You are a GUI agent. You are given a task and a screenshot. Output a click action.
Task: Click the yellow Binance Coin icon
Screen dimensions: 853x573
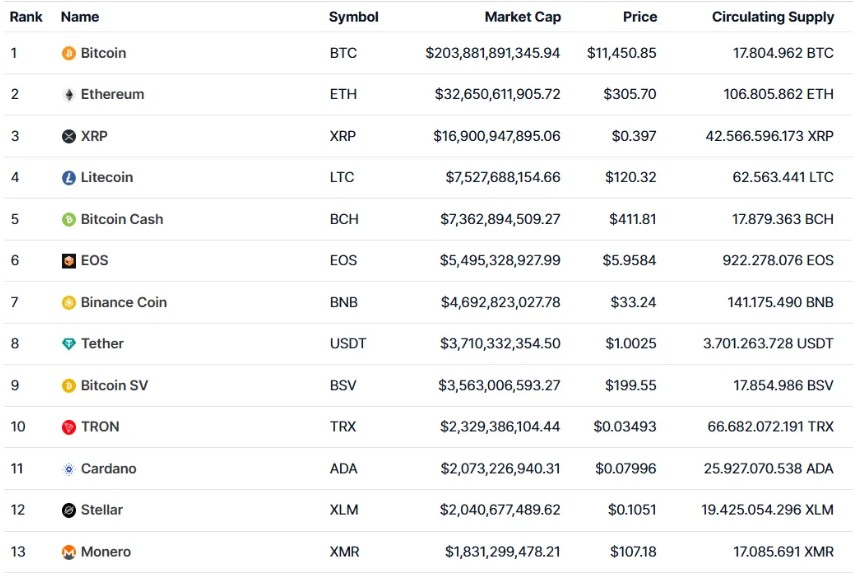click(69, 302)
